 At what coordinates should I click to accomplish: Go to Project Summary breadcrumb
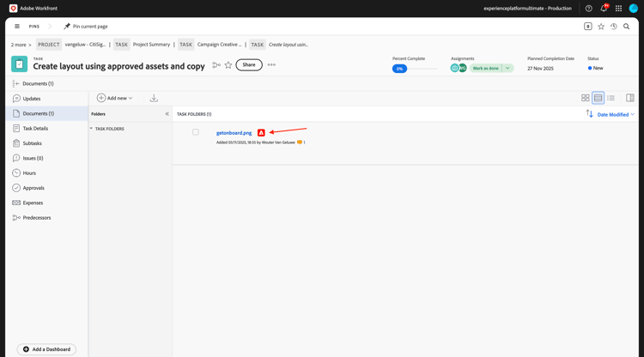(x=151, y=45)
